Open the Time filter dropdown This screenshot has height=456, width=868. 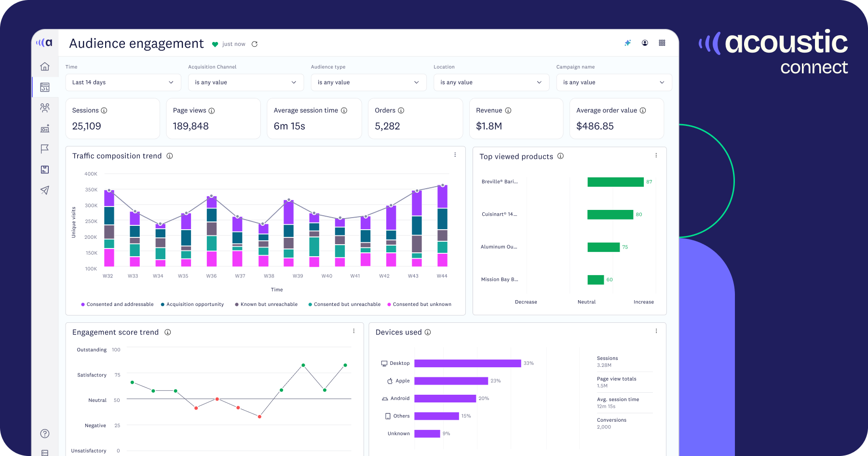(x=123, y=83)
